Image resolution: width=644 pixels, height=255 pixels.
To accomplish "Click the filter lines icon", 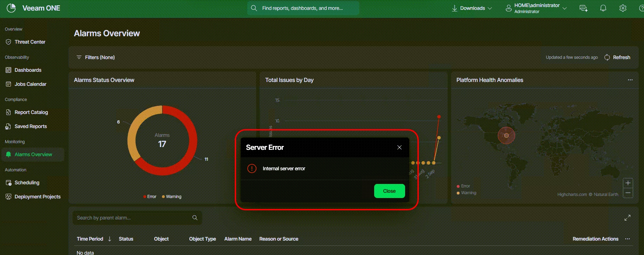I will click(79, 57).
